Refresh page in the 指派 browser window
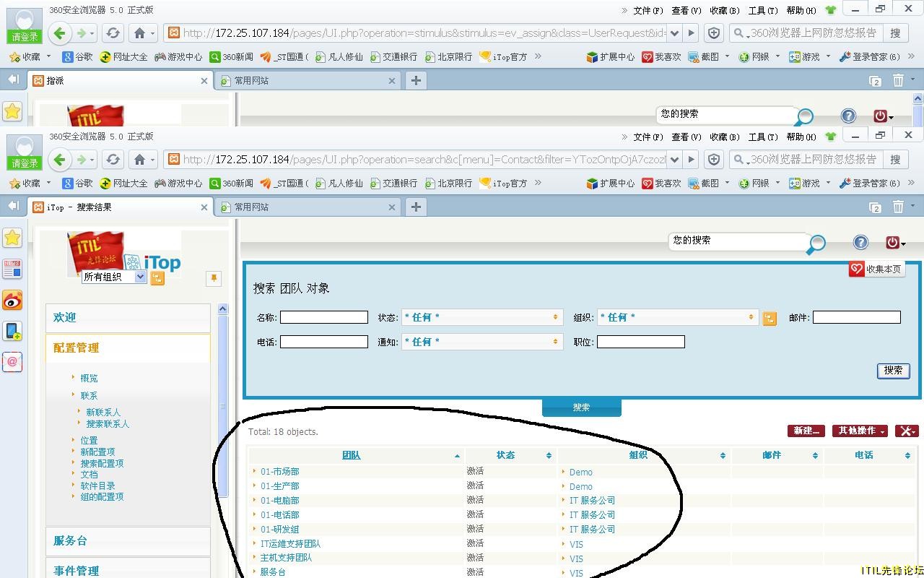The image size is (924, 578). 113,33
